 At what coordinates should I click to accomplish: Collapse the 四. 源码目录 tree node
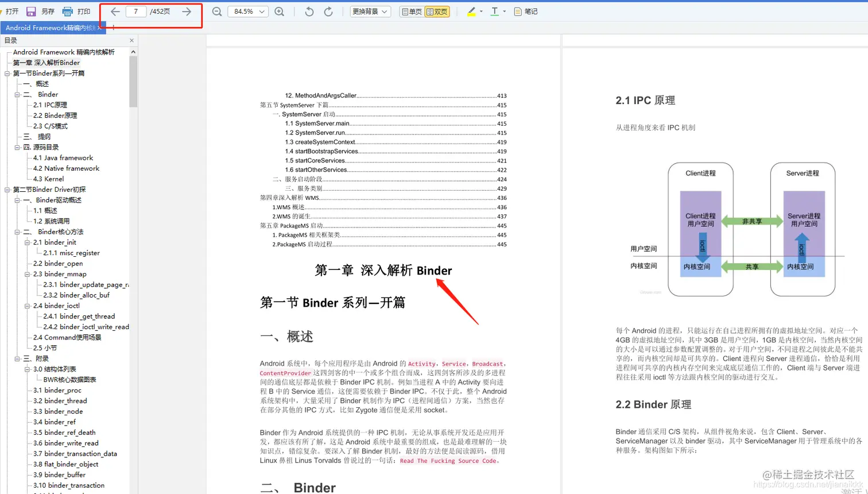point(17,148)
